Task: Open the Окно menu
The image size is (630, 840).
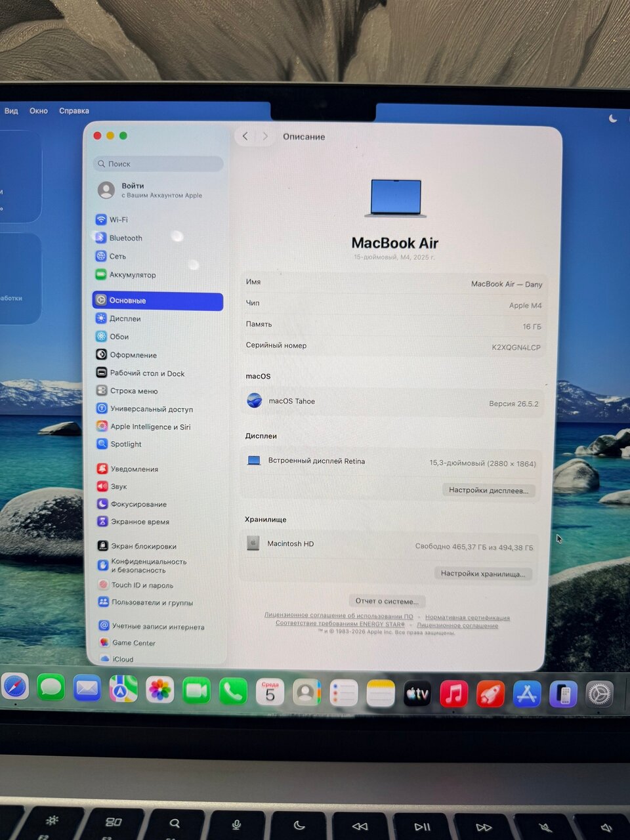Action: (x=39, y=111)
